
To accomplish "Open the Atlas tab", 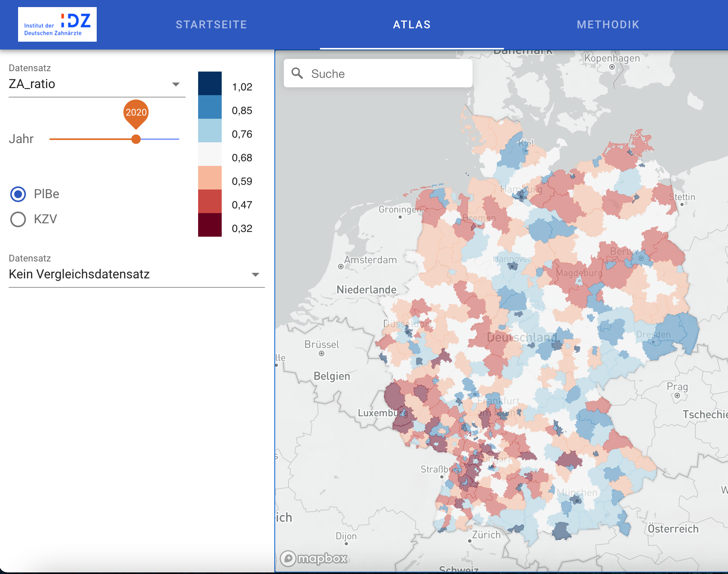I will coord(412,25).
